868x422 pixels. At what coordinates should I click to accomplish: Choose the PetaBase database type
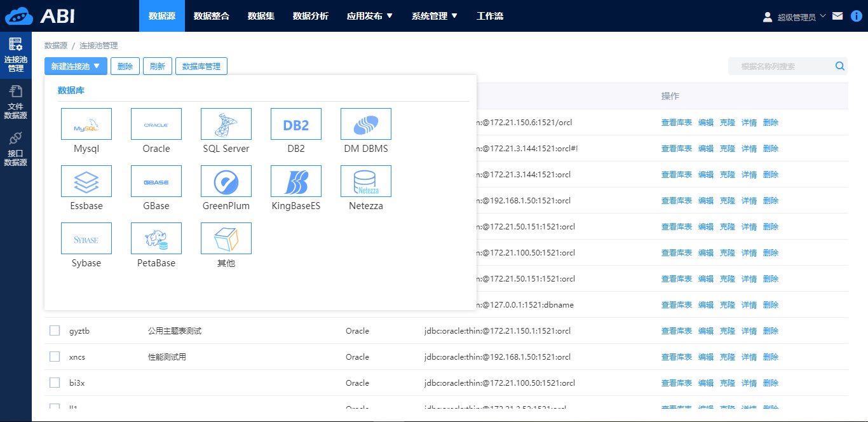click(x=156, y=238)
